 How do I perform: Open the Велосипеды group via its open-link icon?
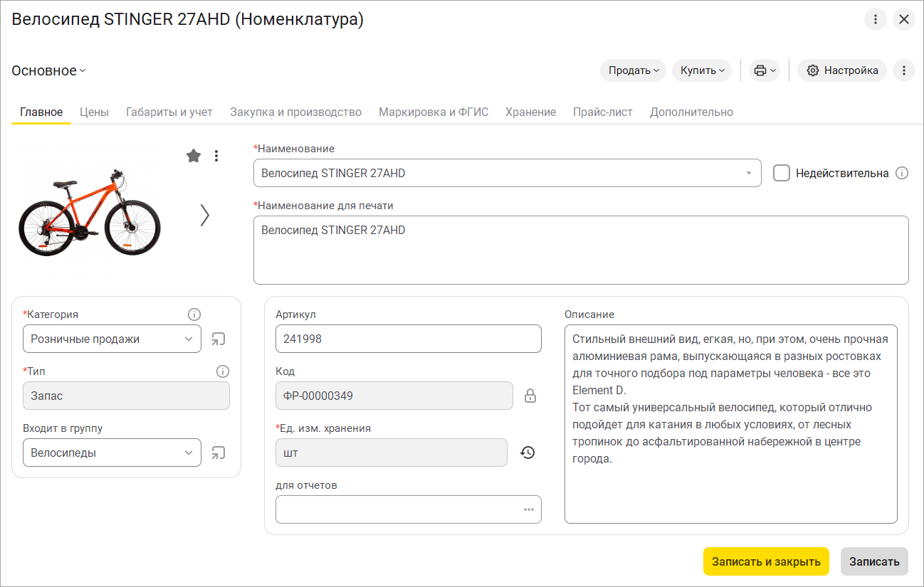(x=219, y=453)
